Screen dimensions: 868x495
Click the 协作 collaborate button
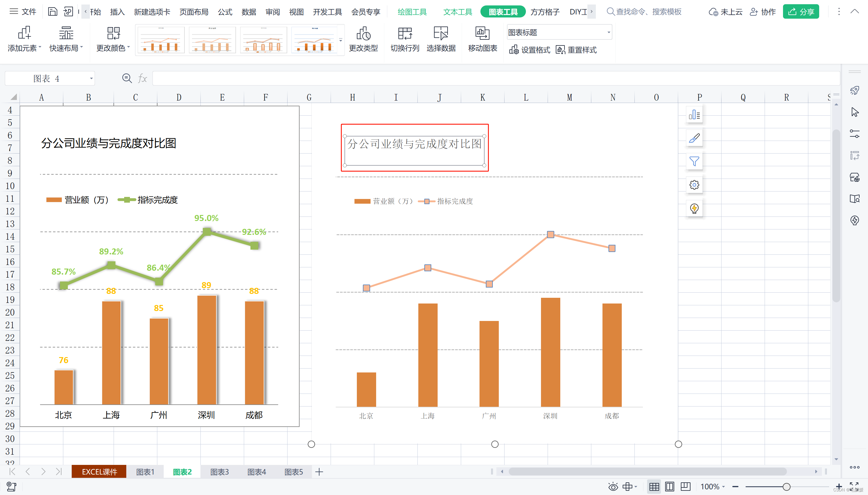click(x=763, y=12)
